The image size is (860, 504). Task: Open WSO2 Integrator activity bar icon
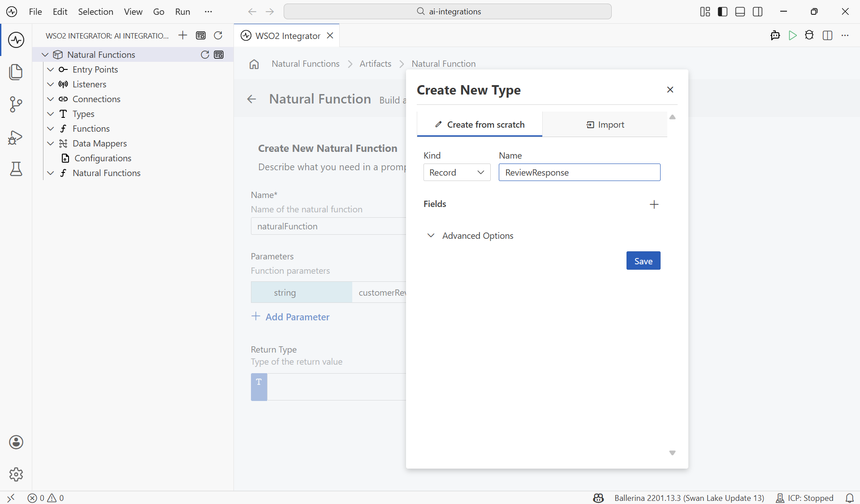(x=16, y=40)
